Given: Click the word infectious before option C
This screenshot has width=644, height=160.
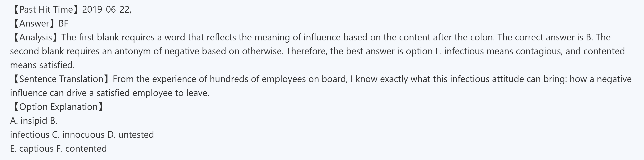Looking at the screenshot, I should 30,135.
